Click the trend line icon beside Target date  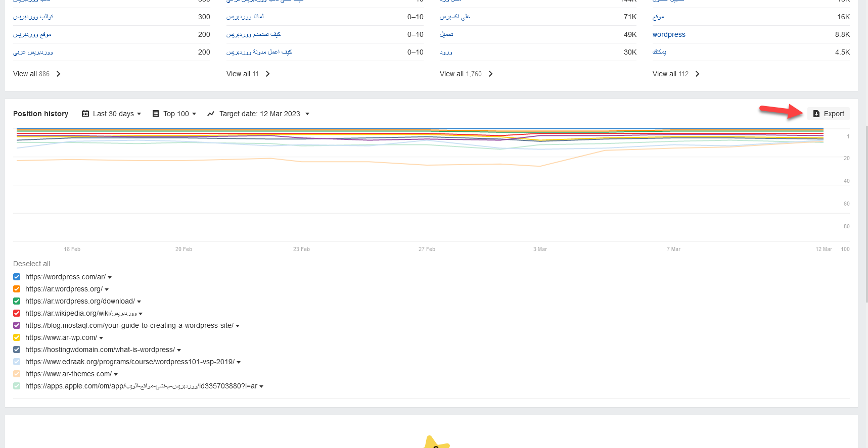point(211,114)
